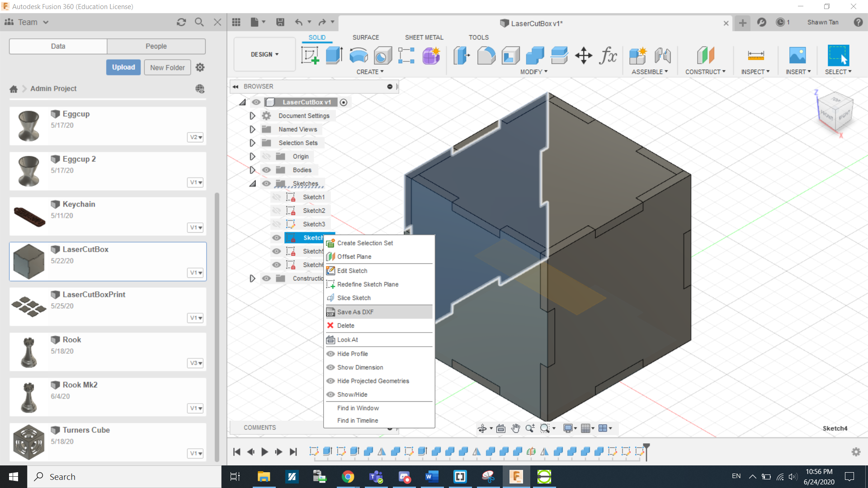The width and height of the screenshot is (868, 488).
Task: Click the Upload button
Action: 123,67
